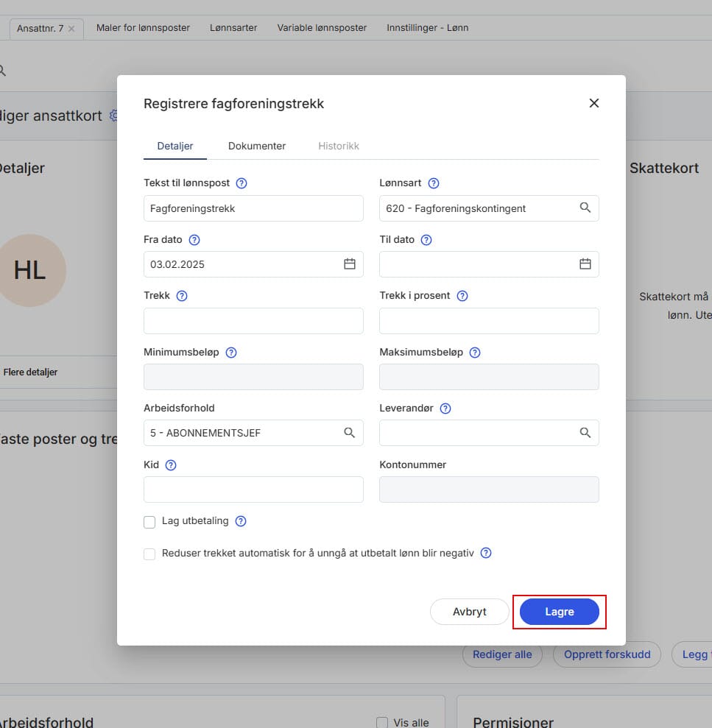This screenshot has width=712, height=728.
Task: Close the Registrere fagforeningstrekk dialog
Action: [x=594, y=103]
